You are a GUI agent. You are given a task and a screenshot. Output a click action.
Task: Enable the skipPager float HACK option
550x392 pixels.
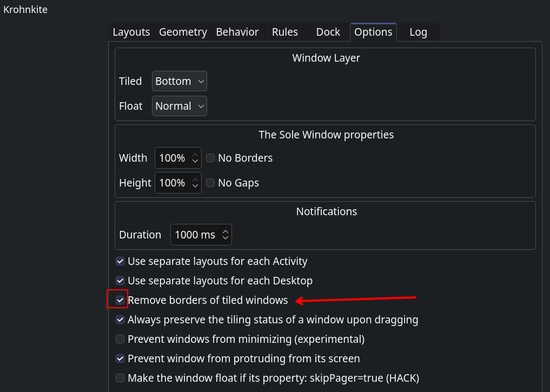coord(120,378)
